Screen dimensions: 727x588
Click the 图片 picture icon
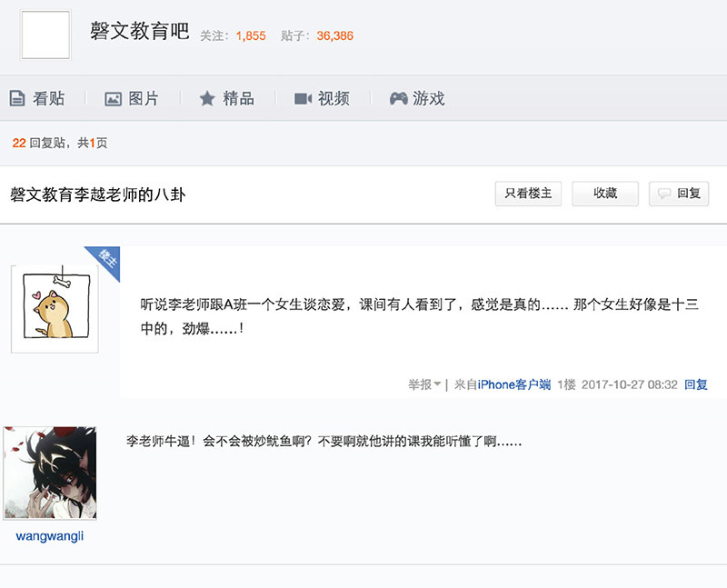pyautogui.click(x=113, y=98)
